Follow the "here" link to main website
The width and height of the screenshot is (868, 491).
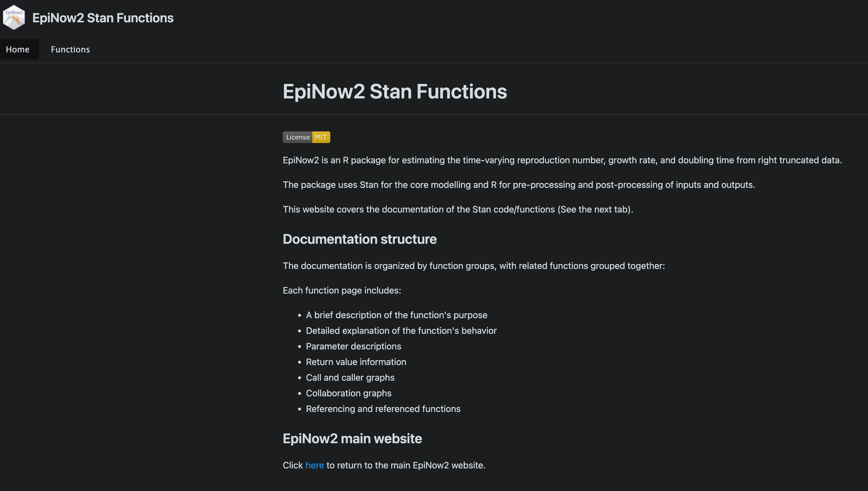click(315, 465)
